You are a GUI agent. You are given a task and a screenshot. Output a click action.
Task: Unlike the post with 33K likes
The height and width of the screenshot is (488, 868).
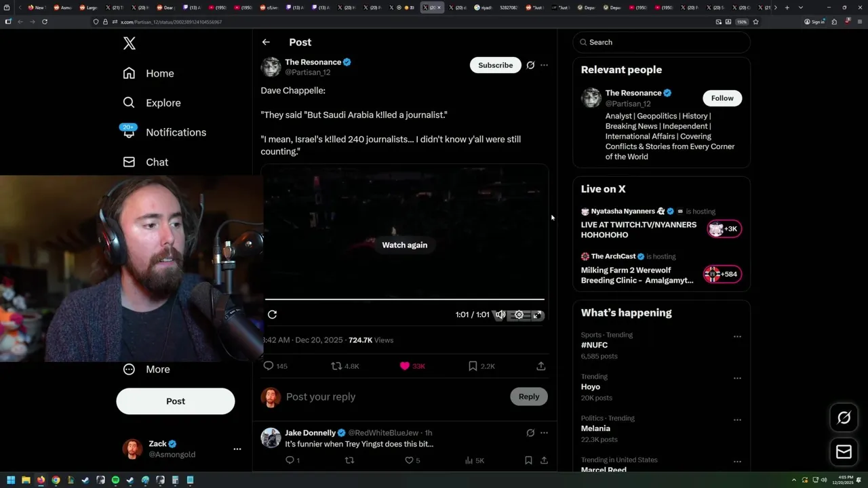pyautogui.click(x=412, y=366)
